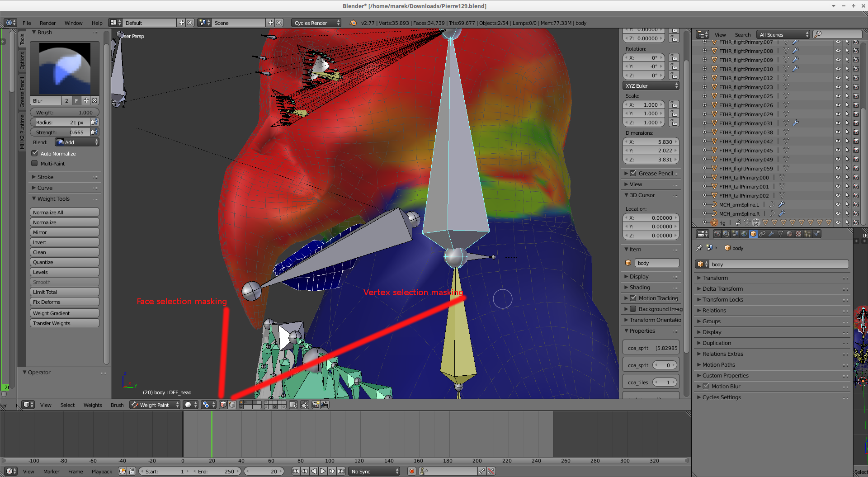Viewport: 868px width, 477px height.
Task: Click the Weight Gradient button
Action: click(x=65, y=313)
